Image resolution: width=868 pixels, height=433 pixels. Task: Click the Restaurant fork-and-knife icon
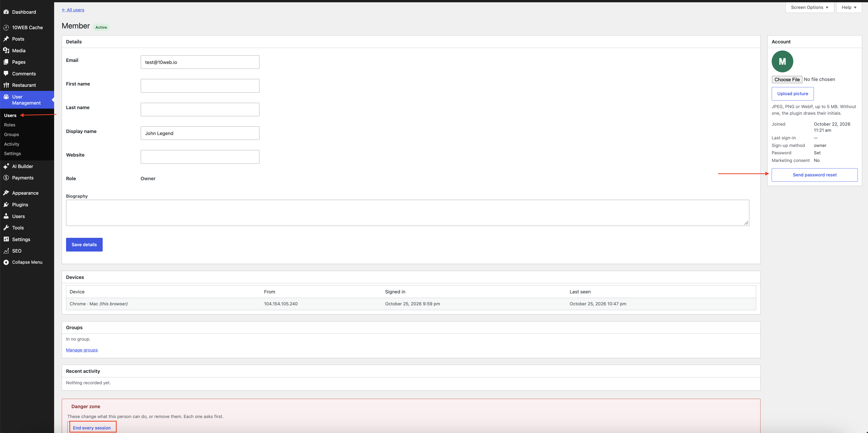click(6, 85)
